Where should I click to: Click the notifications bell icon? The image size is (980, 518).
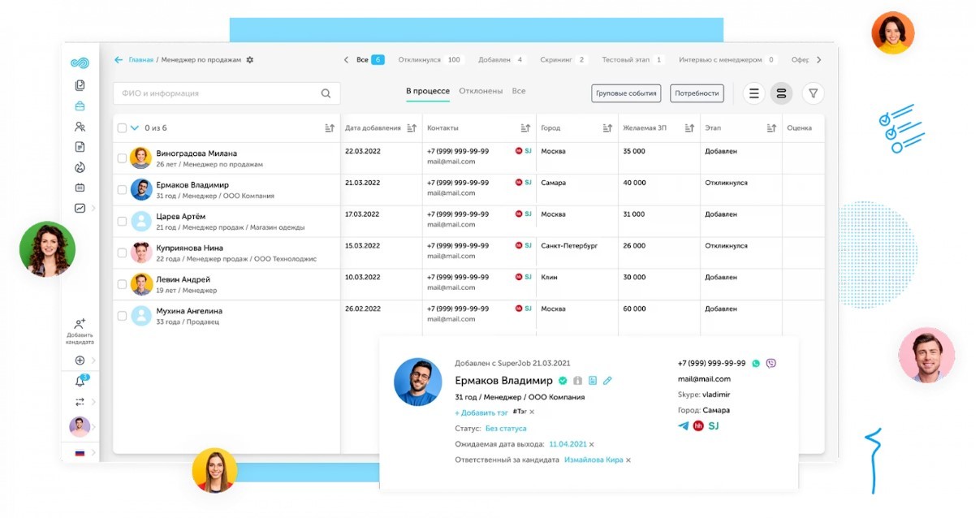[80, 382]
